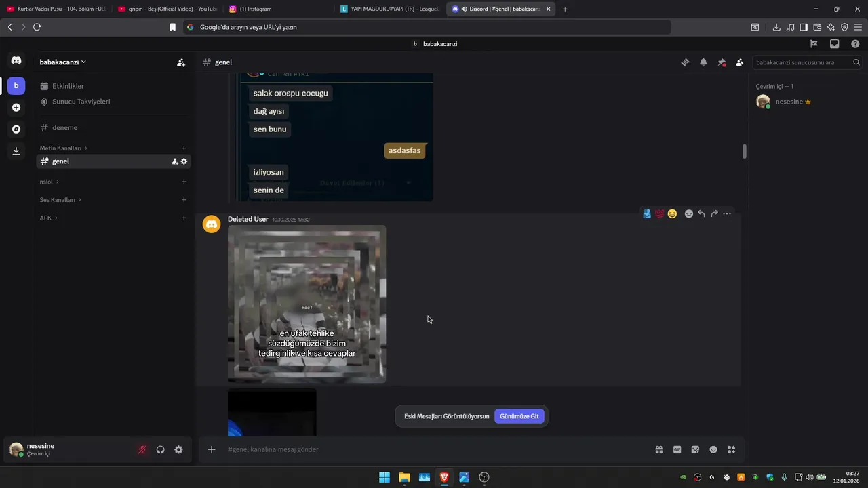The height and width of the screenshot is (488, 868).
Task: Open Windows Start menu
Action: tap(384, 477)
